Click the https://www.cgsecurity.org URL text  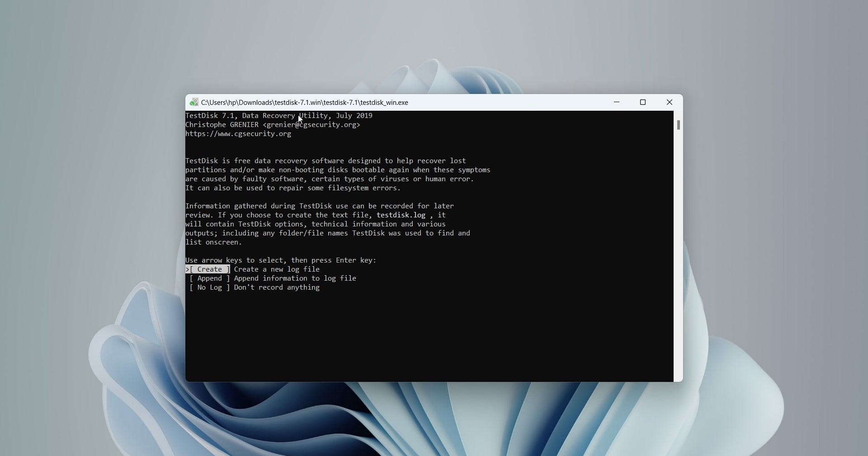[238, 134]
